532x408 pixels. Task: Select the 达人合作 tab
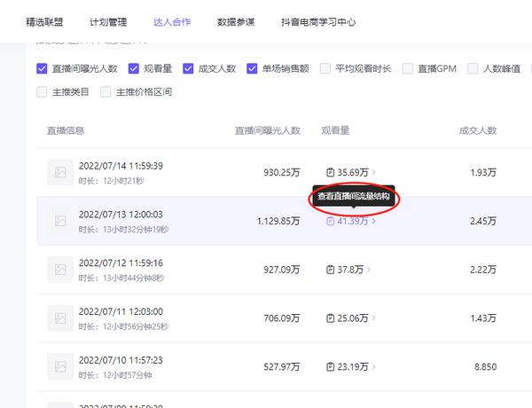172,22
